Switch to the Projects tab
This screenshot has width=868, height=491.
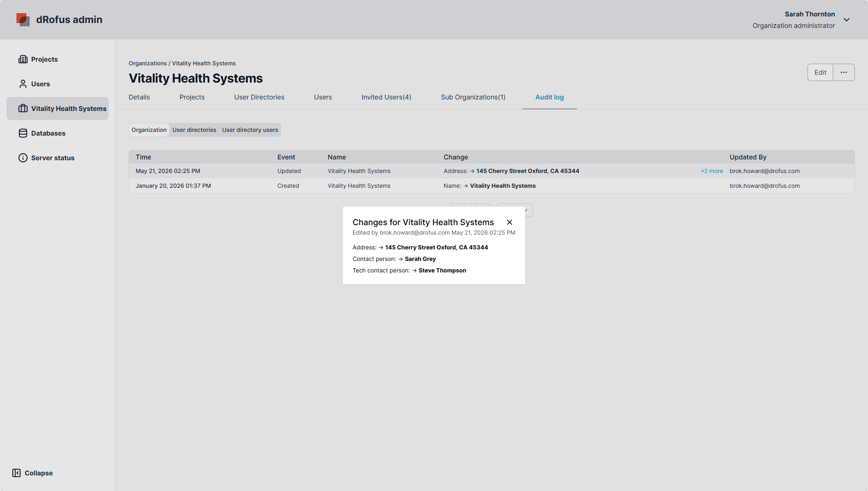[192, 97]
